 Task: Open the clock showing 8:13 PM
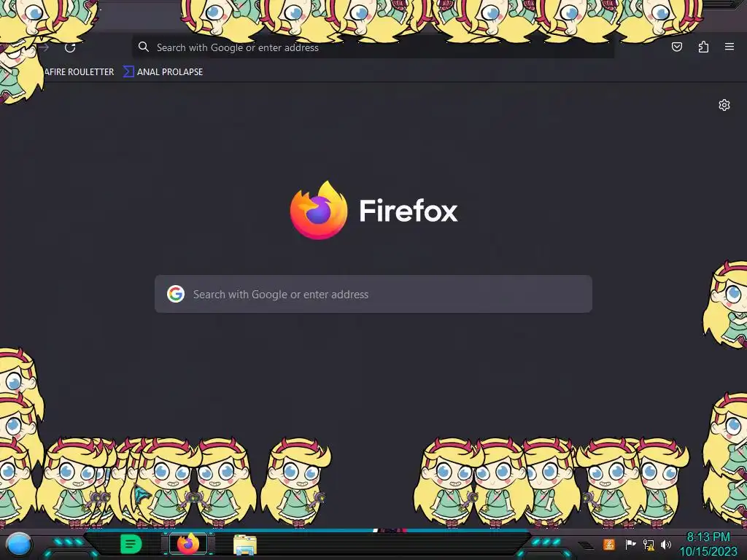pyautogui.click(x=708, y=544)
